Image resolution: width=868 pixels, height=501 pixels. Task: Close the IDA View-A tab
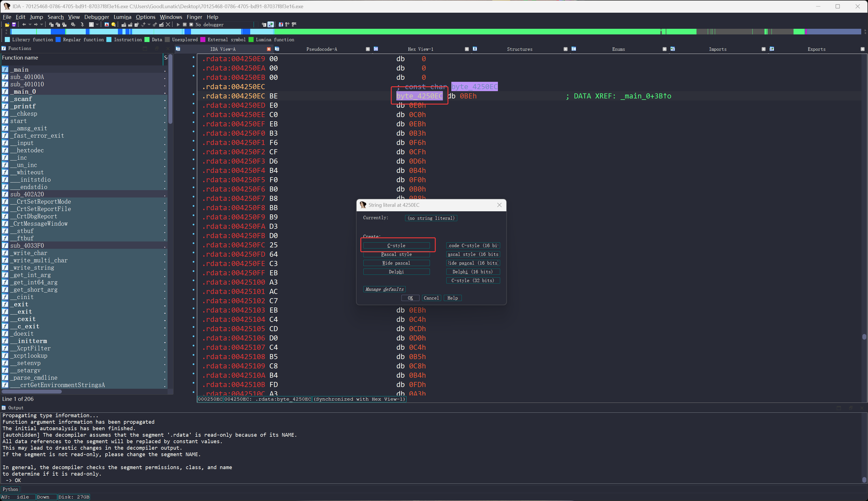click(x=269, y=49)
